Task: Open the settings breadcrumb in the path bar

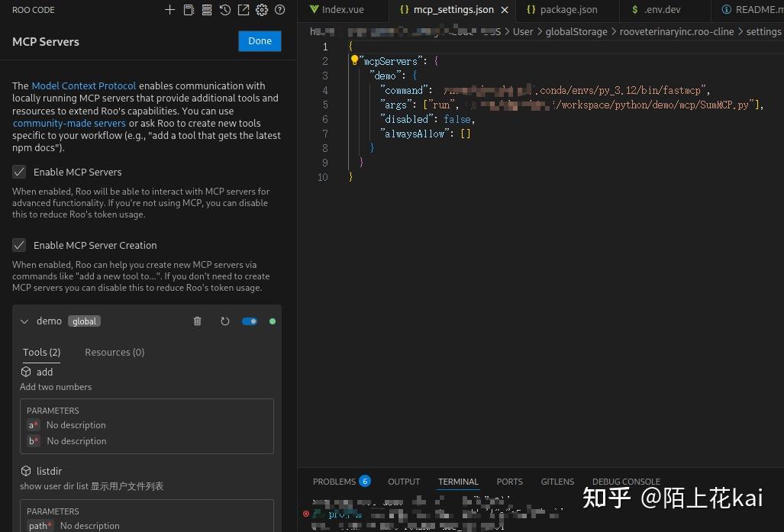Action: click(x=764, y=31)
